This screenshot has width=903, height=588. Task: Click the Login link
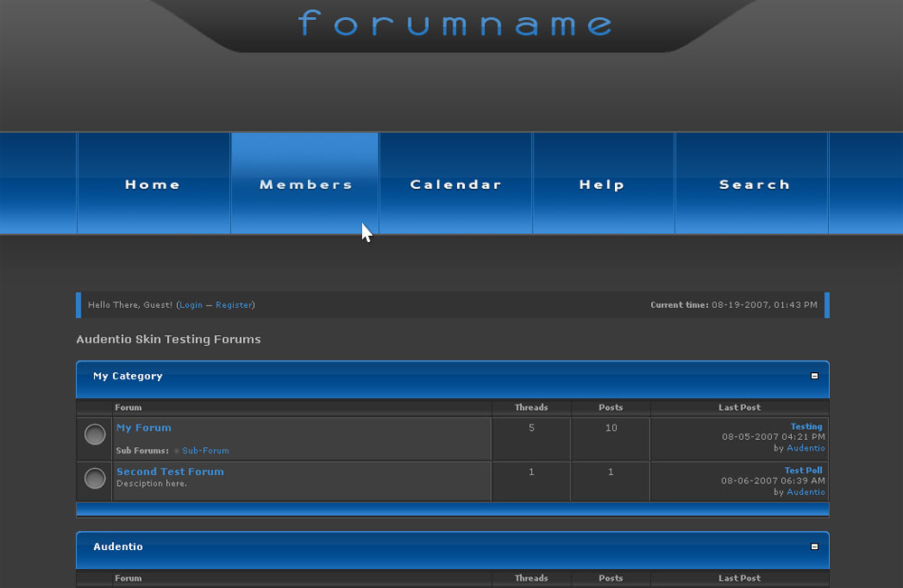click(191, 305)
